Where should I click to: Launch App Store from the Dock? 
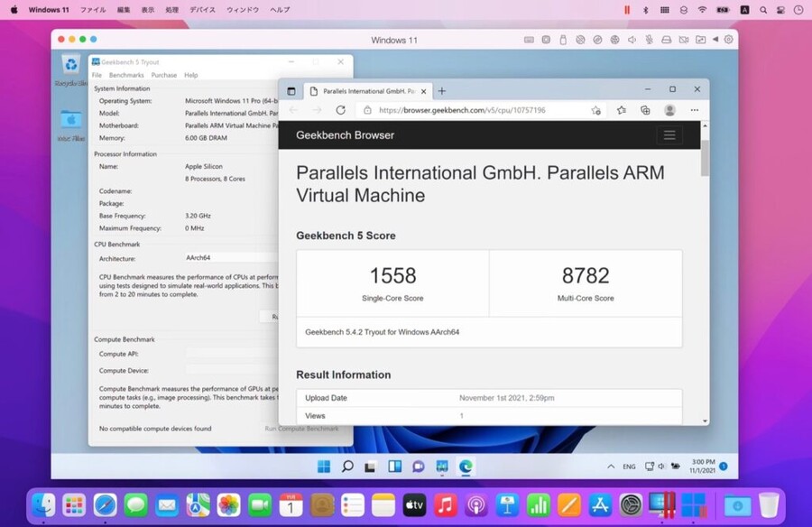(x=600, y=504)
